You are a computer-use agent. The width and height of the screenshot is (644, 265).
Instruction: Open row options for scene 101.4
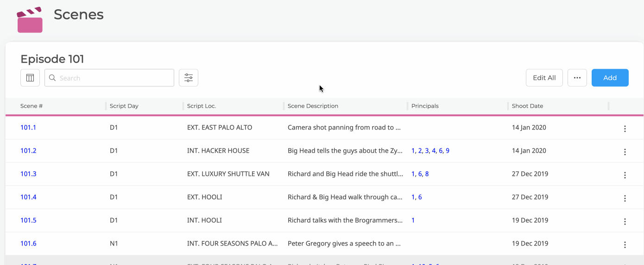625,198
